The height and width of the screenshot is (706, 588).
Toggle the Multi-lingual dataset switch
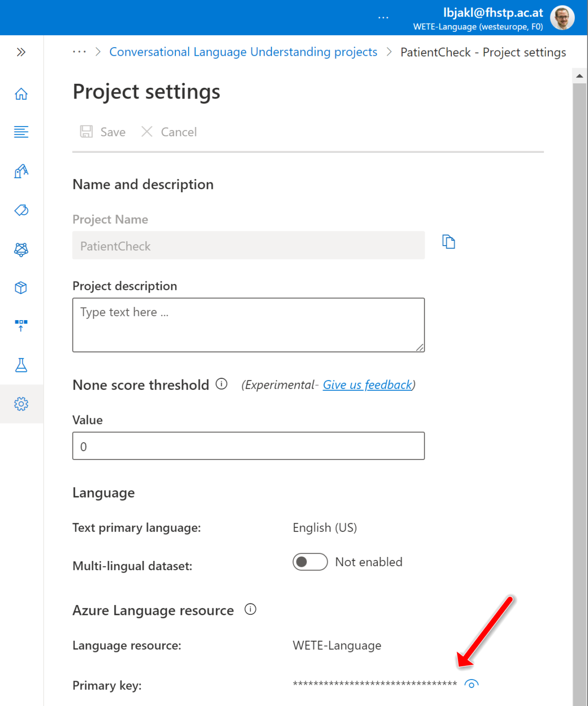[x=310, y=562]
